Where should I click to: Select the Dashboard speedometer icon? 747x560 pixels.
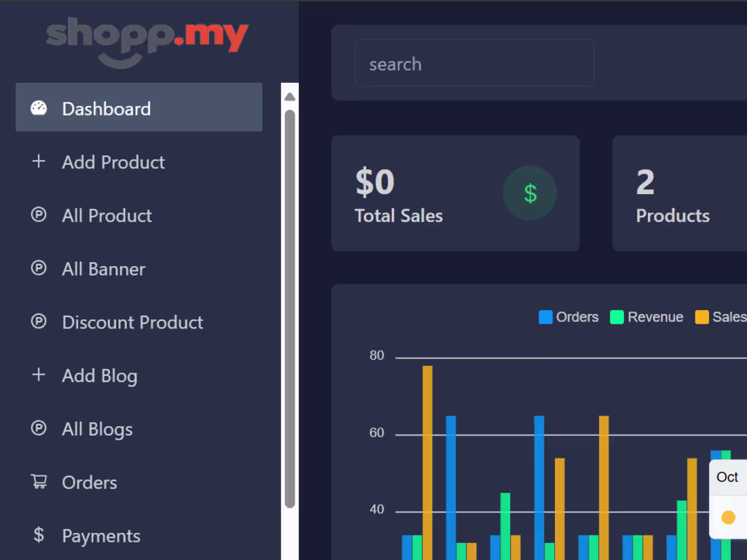(x=39, y=107)
